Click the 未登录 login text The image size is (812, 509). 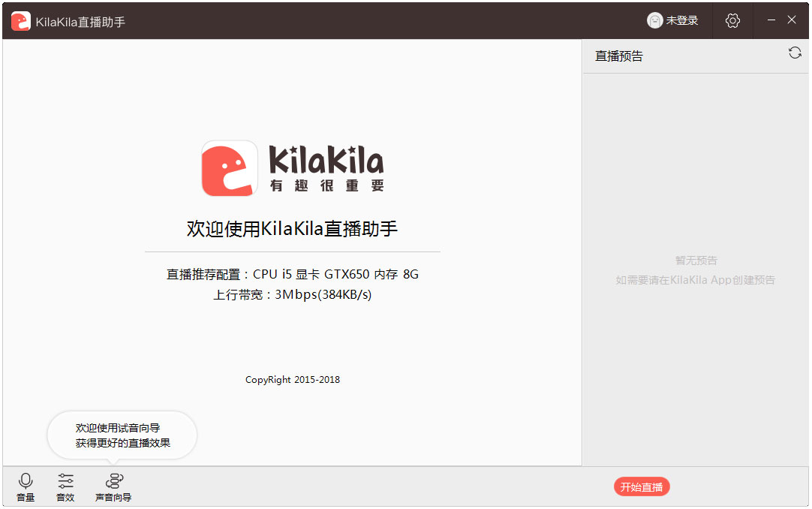pyautogui.click(x=682, y=21)
